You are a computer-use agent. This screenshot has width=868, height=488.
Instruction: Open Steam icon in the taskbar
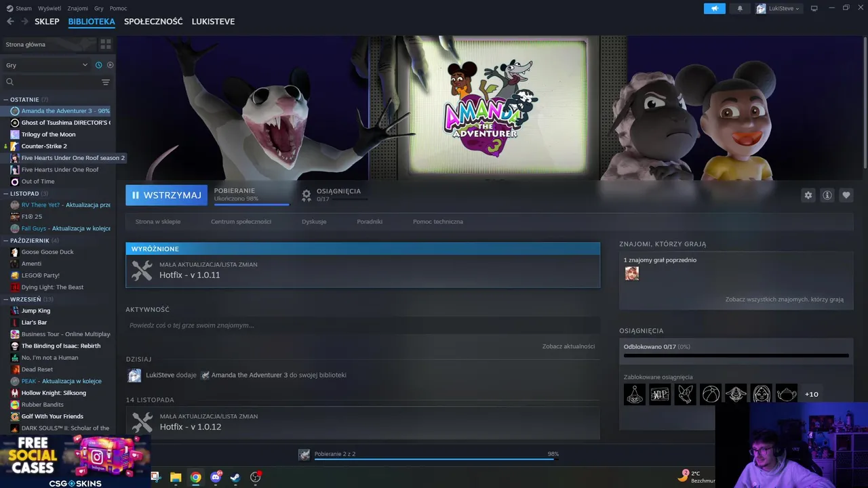pyautogui.click(x=235, y=477)
